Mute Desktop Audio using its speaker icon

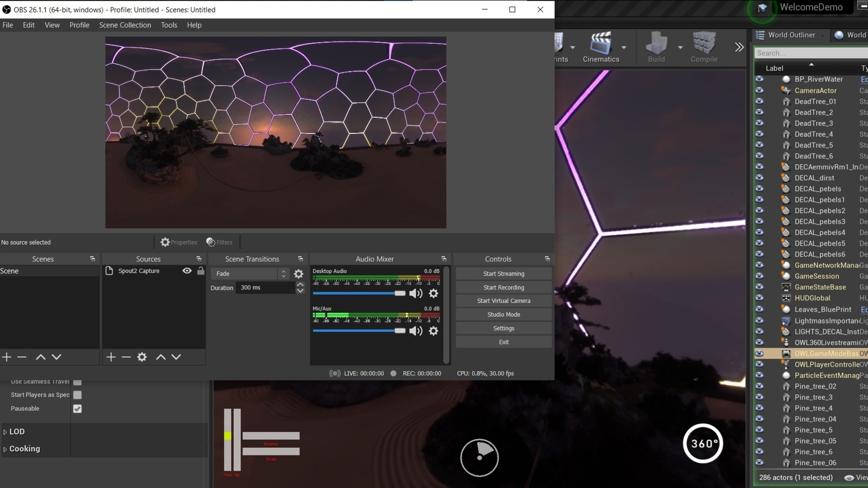point(416,293)
